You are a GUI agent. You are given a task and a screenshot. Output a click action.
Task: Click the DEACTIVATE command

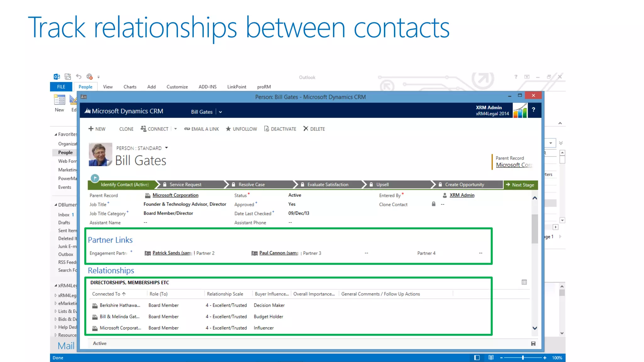click(280, 129)
